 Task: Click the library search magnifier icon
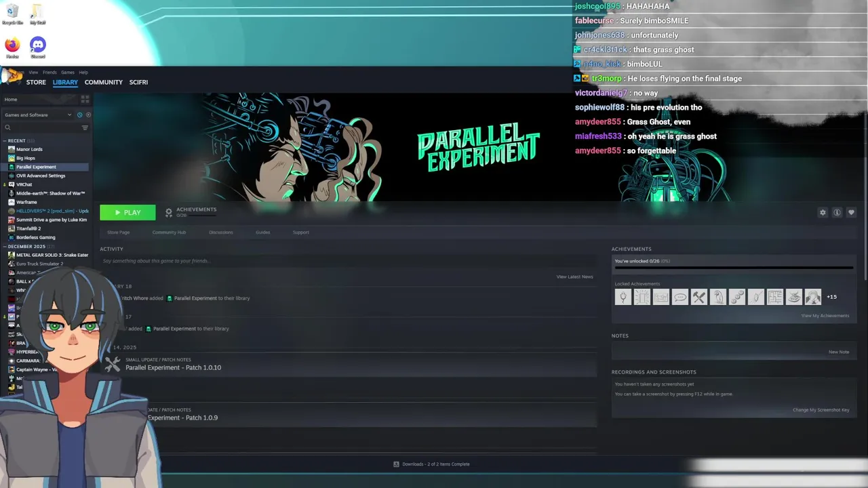tap(8, 127)
